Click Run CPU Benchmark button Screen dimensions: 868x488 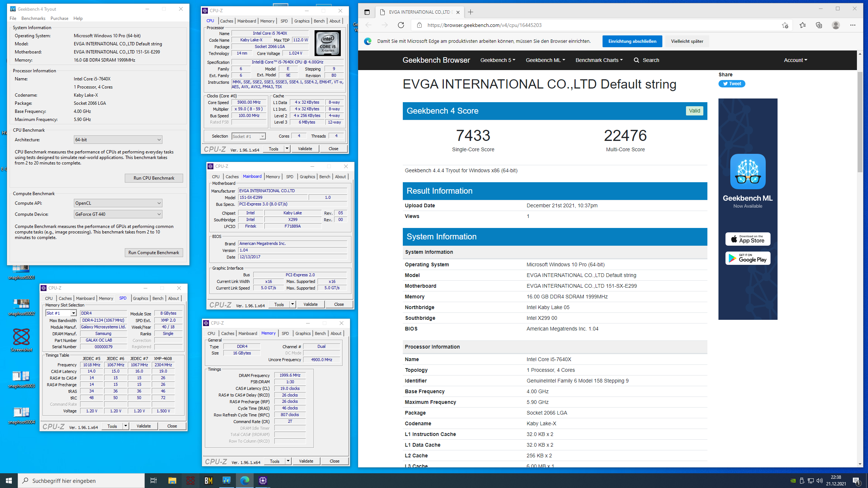click(154, 178)
